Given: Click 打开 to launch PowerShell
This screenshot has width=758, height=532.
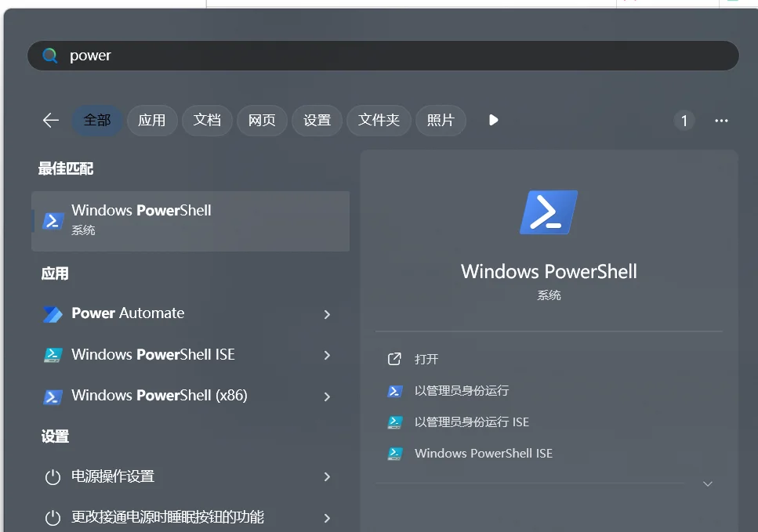Looking at the screenshot, I should [426, 359].
